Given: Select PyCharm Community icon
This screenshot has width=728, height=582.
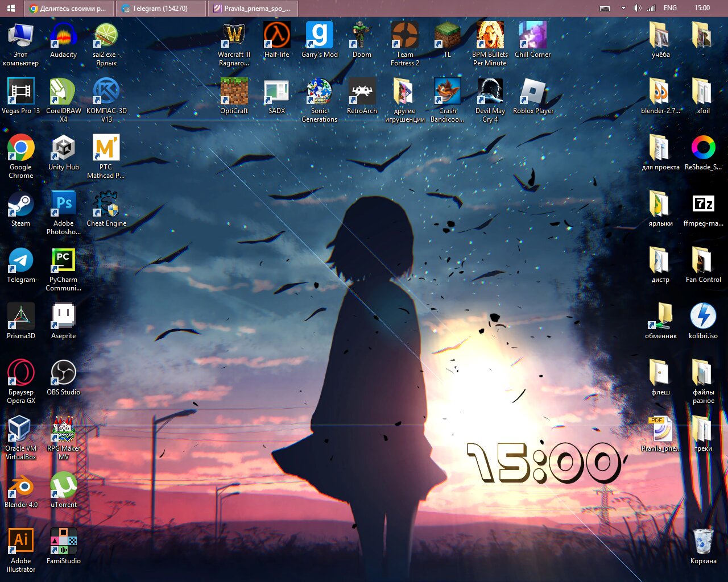Looking at the screenshot, I should coord(63,269).
